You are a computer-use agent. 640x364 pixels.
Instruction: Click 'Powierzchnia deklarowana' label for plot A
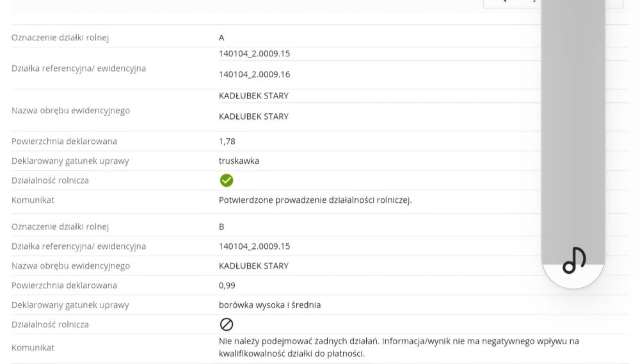64,141
